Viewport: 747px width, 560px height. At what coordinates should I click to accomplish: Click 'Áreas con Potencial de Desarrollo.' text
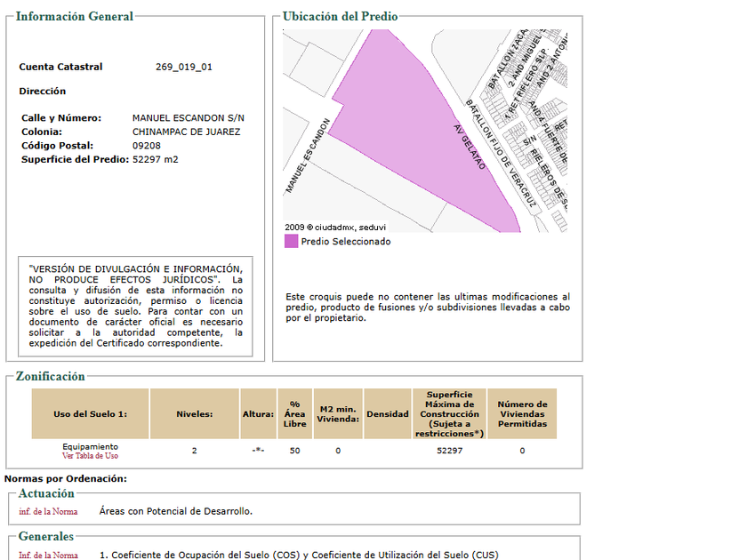click(176, 511)
